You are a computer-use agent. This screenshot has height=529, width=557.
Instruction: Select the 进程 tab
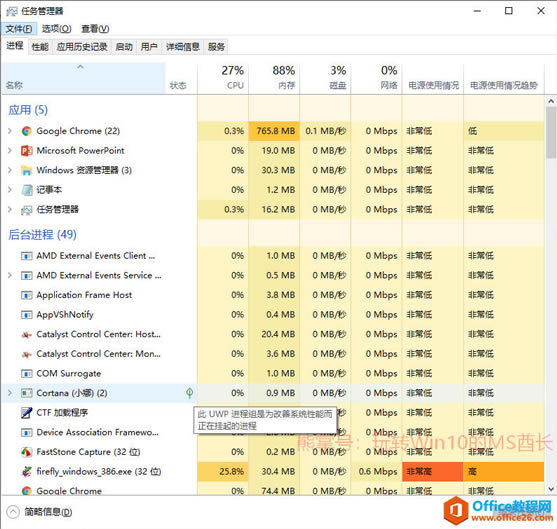click(15, 46)
